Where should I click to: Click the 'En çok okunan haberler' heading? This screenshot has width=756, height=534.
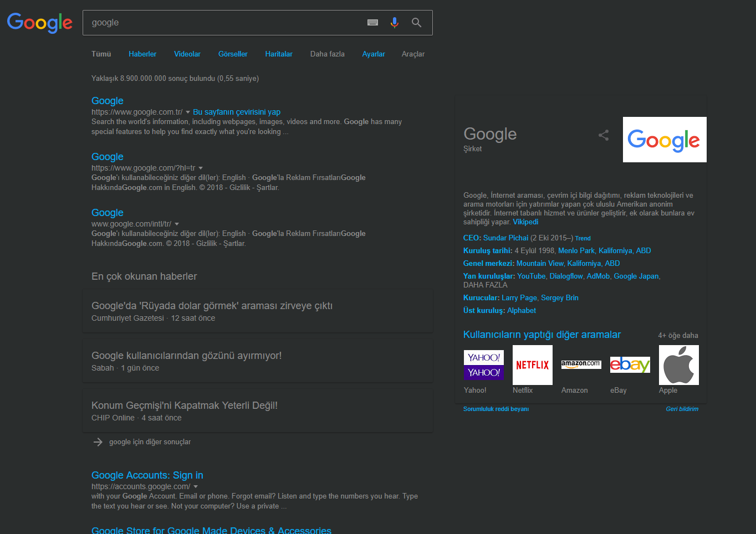(x=144, y=276)
